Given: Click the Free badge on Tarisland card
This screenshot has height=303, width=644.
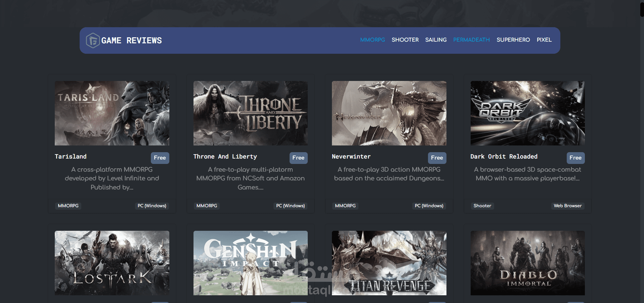Looking at the screenshot, I should (160, 158).
